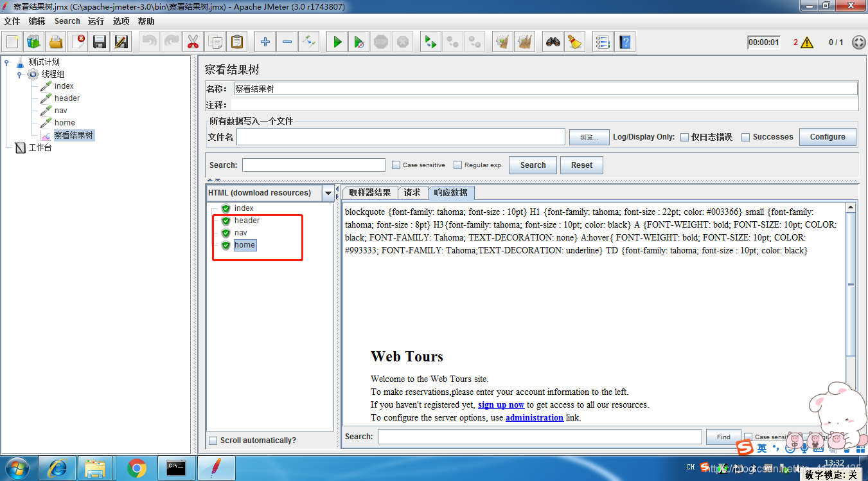Toggle the Regular exp. checkbox

(458, 165)
